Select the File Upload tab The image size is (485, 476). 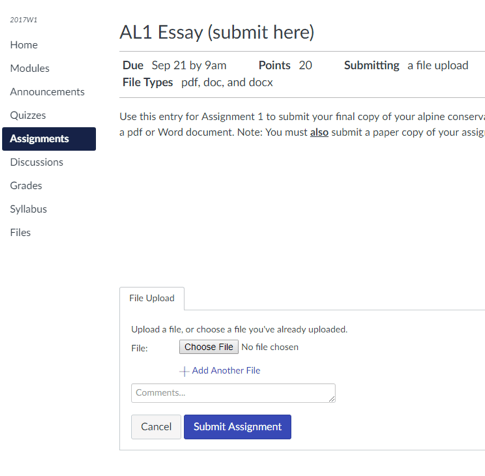point(152,298)
